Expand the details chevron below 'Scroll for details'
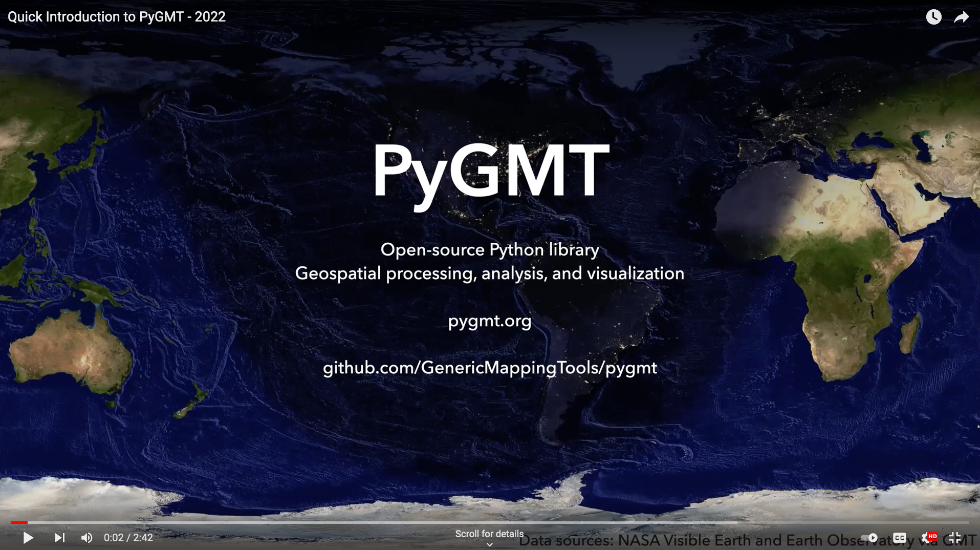Image resolution: width=980 pixels, height=550 pixels. [490, 545]
